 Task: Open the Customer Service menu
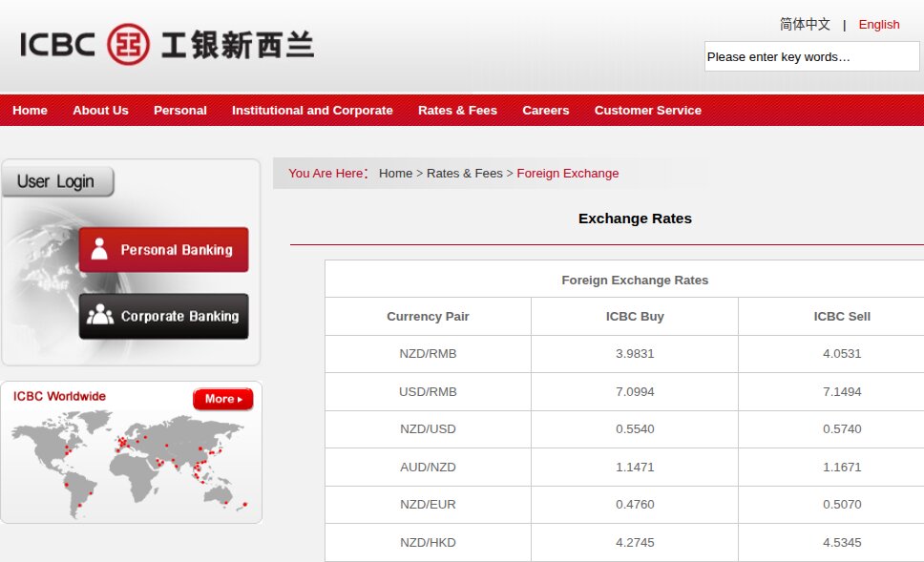tap(647, 111)
